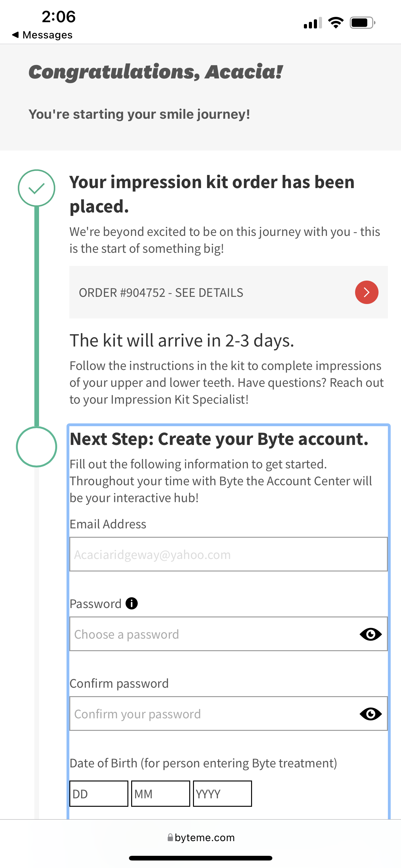This screenshot has height=868, width=401.
Task: Tap the red order details arrow
Action: (x=366, y=292)
